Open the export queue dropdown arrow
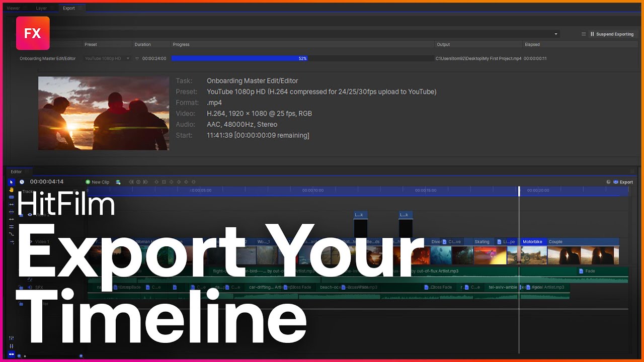Viewport: 644px width, 362px height. 556,34
